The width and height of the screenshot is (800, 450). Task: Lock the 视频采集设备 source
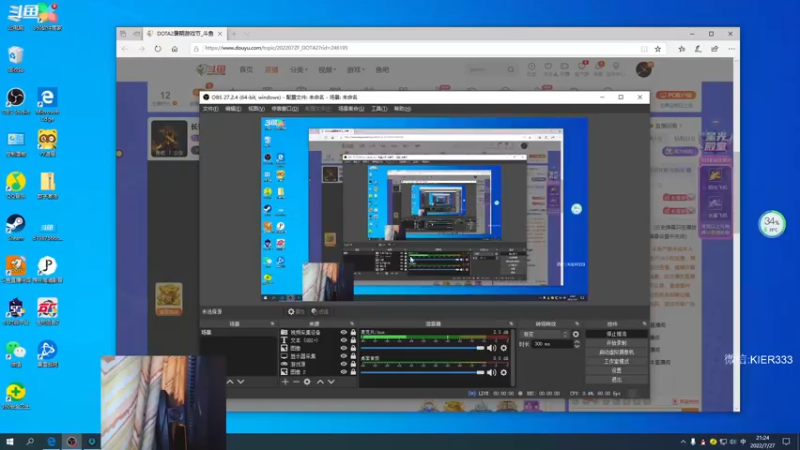coord(353,332)
